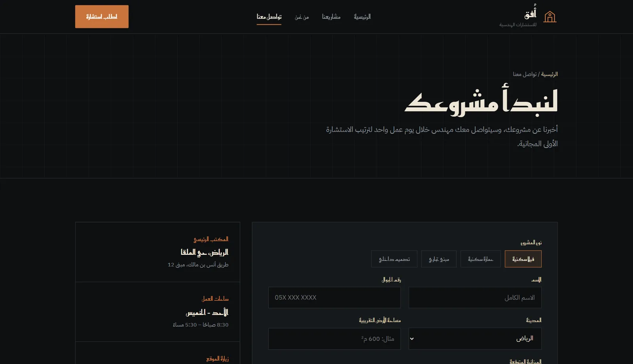This screenshot has width=633, height=364.
Task: Click the للاستشارات الهندسية tagline
Action: (518, 25)
